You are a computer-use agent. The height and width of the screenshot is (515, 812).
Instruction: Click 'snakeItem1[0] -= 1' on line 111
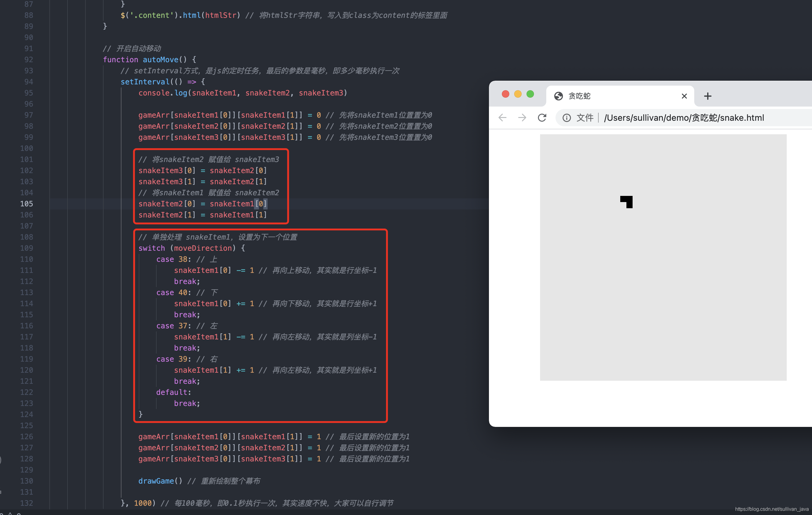[214, 270]
